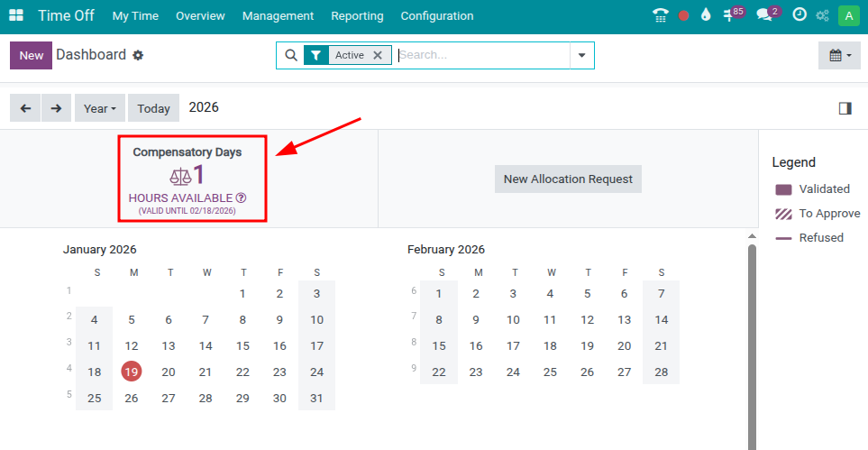Open conversations with 2 unread messages
Viewport: 868px width, 450px height.
[767, 15]
